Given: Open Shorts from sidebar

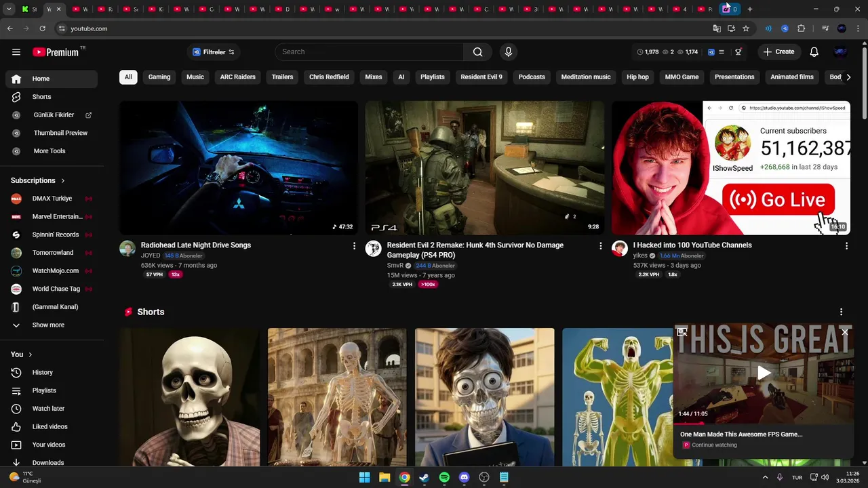Looking at the screenshot, I should click(52, 97).
